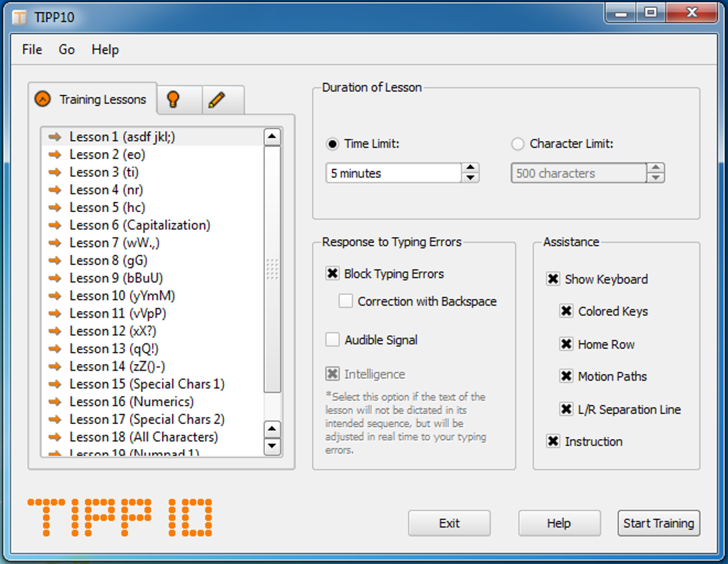Select Lesson 10 (yYmM)
The image size is (728, 564).
tap(153, 296)
